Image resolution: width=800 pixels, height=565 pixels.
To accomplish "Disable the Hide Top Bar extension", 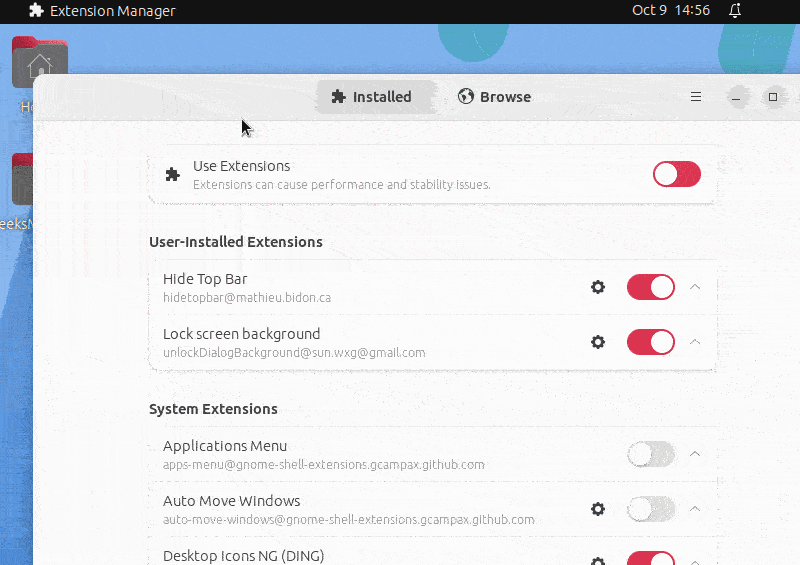I will point(651,287).
